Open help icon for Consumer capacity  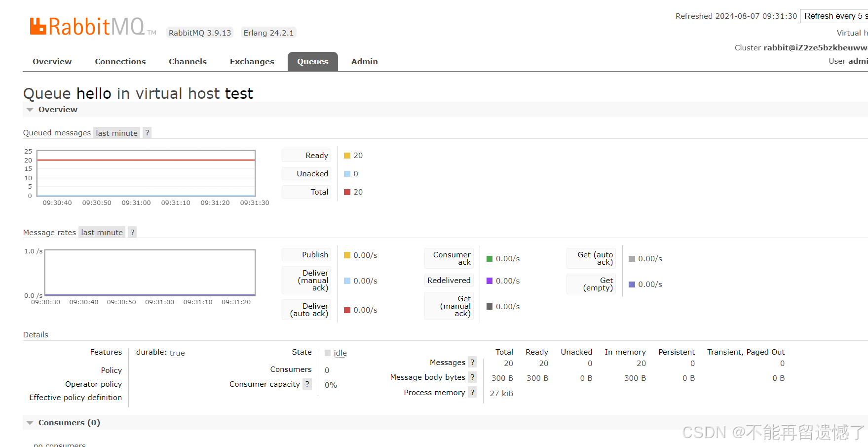(307, 384)
